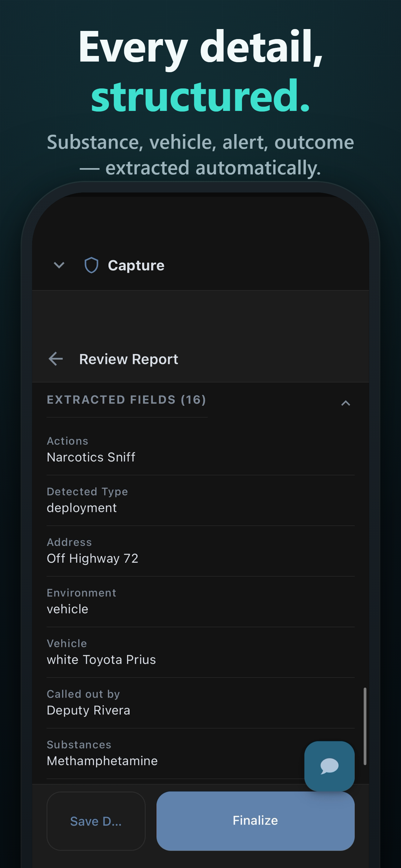Collapse the Extracted Fields section arrow
Image resolution: width=401 pixels, height=868 pixels.
[346, 403]
